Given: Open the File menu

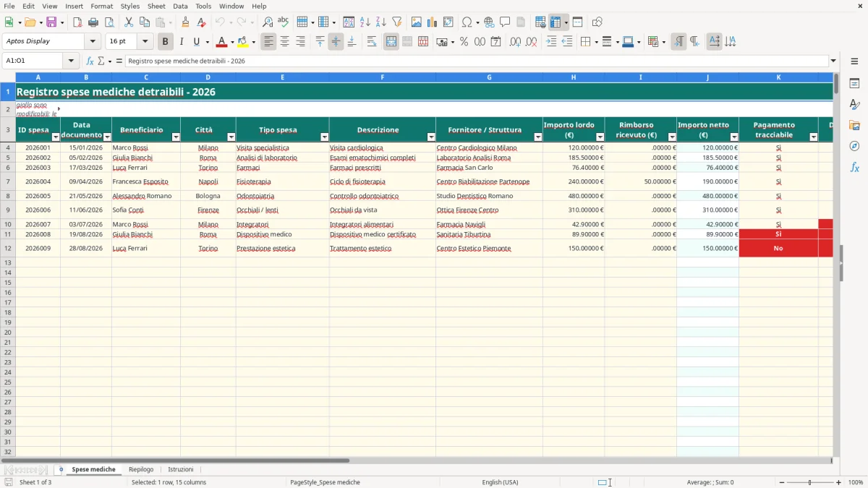Looking at the screenshot, I should tap(9, 6).
